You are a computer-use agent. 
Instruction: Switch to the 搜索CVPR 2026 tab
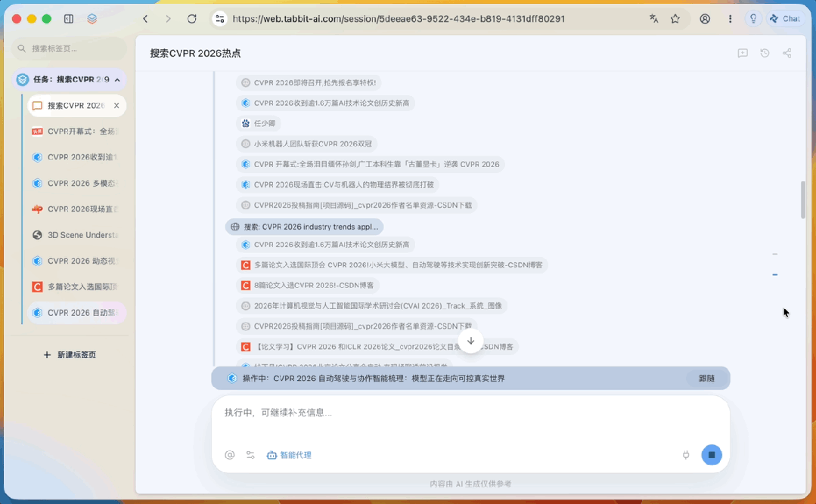76,106
